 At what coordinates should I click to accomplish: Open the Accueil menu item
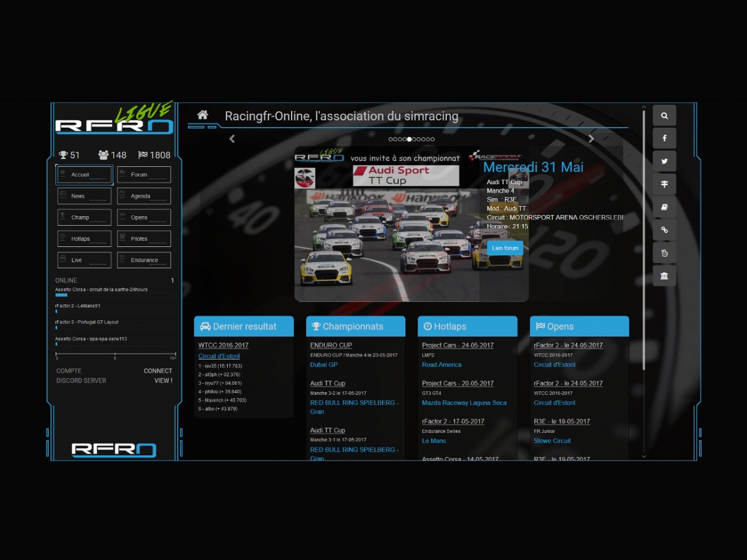pyautogui.click(x=84, y=175)
